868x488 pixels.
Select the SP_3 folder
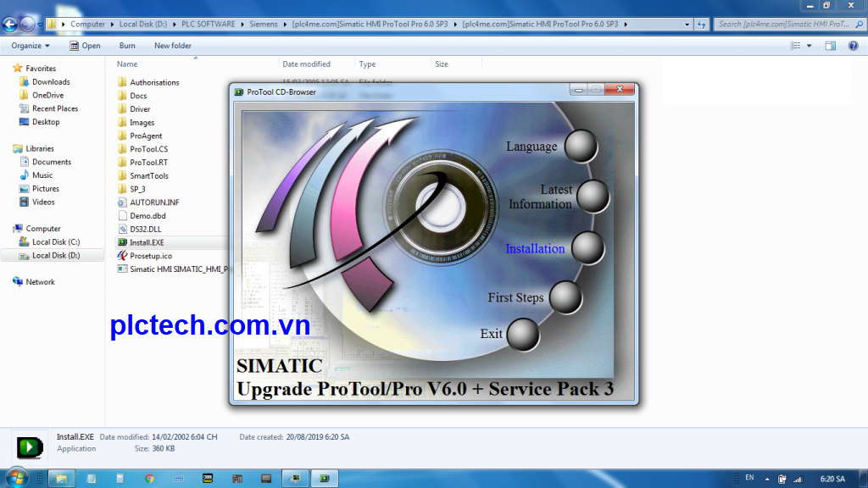(131, 189)
